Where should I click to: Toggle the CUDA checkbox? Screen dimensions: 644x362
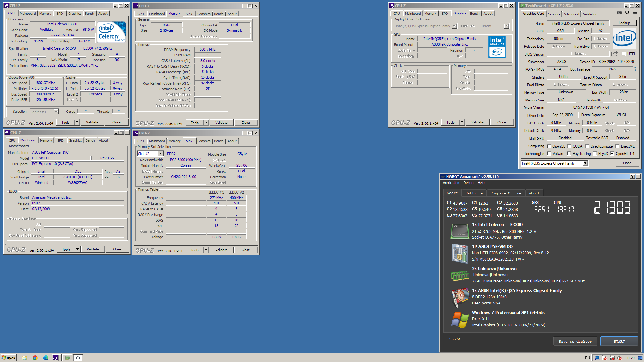click(x=569, y=146)
